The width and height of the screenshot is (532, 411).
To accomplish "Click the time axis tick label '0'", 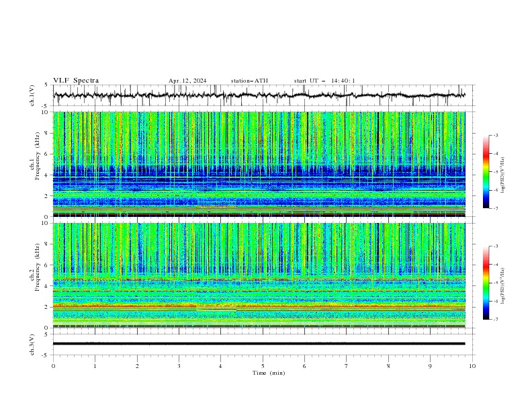I will coord(53,366).
